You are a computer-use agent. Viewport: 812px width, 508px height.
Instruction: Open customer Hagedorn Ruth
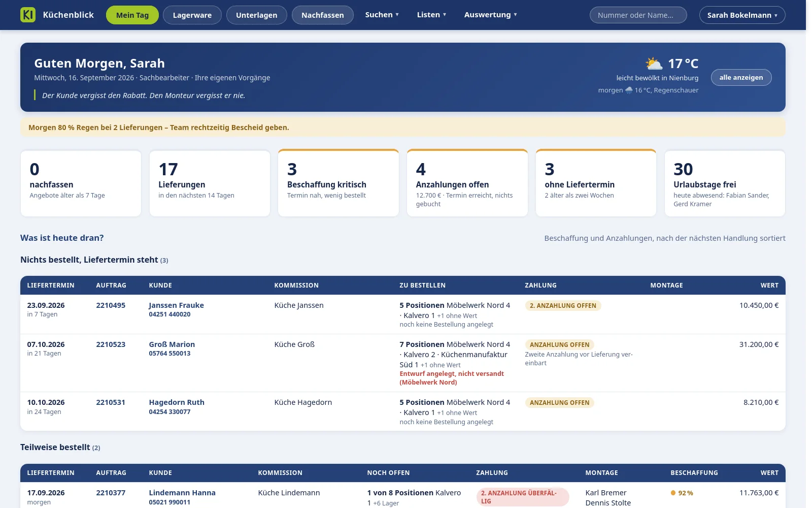pos(177,402)
